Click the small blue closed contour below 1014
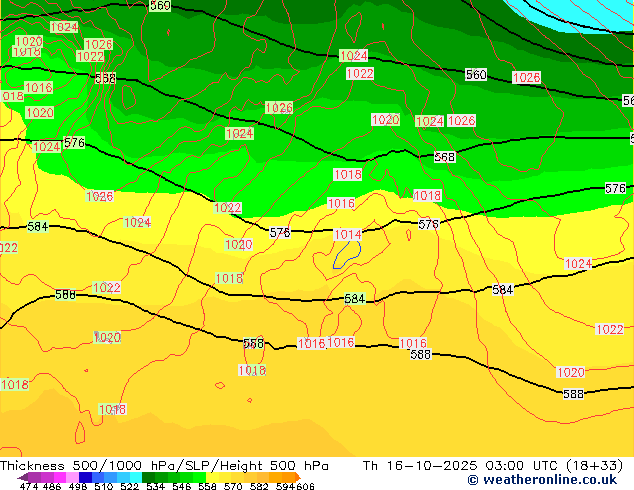This screenshot has width=634, height=490. coord(347,255)
